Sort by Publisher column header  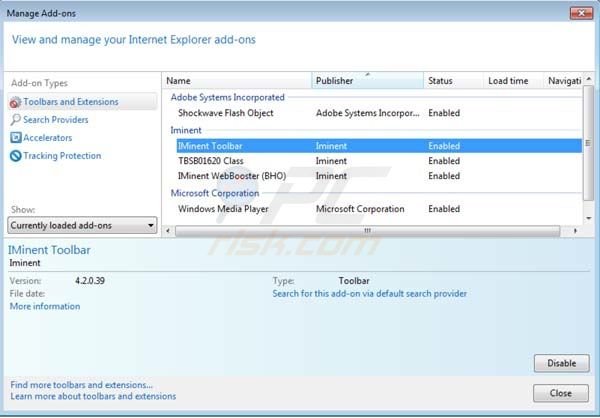[368, 81]
